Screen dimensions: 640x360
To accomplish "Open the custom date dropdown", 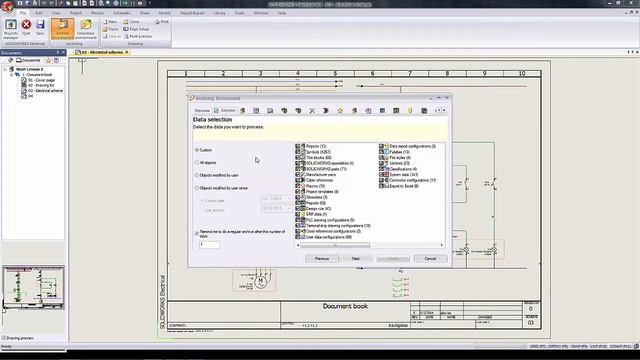I will click(x=289, y=199).
